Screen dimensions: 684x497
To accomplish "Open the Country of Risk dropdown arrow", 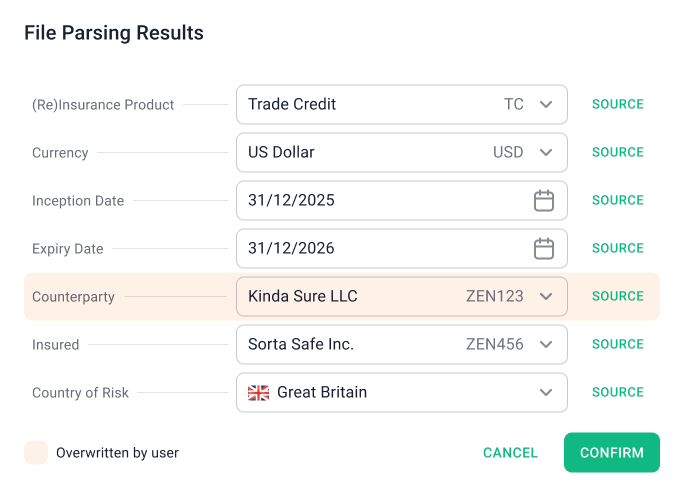I will 546,393.
